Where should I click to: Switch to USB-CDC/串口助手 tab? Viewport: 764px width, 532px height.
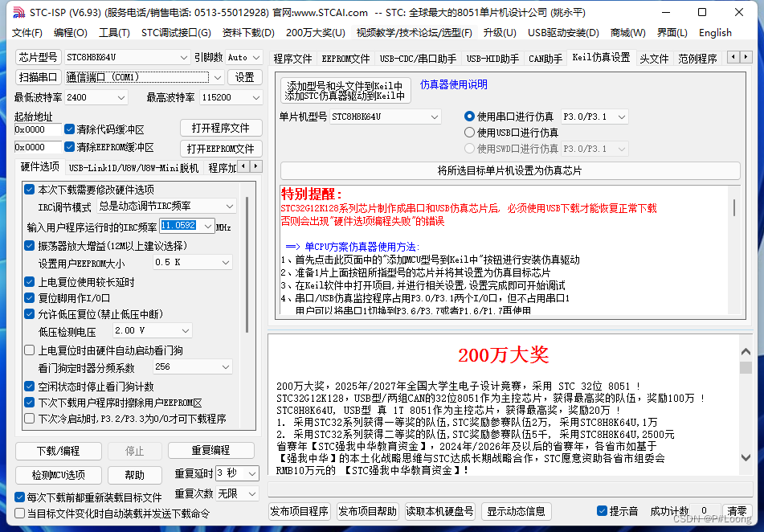coord(418,59)
